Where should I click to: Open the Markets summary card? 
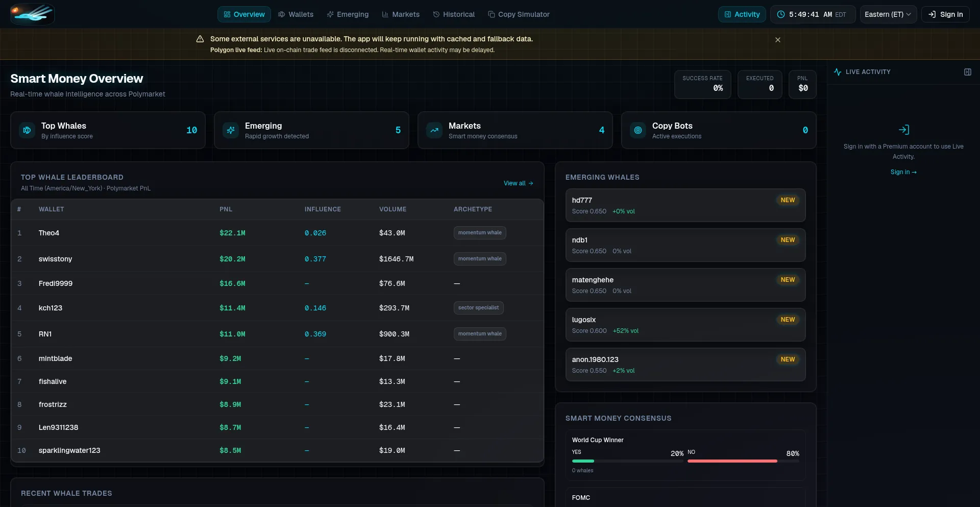point(515,130)
